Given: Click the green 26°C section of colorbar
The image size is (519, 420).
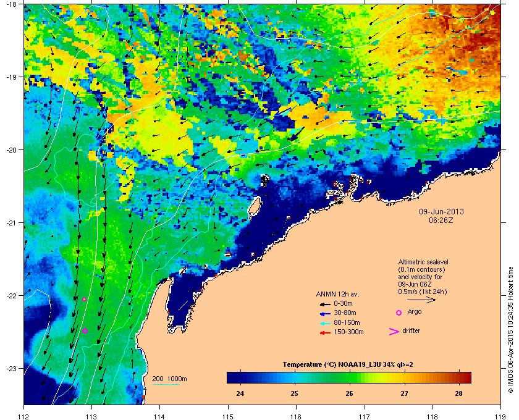Looking at the screenshot, I should 349,377.
